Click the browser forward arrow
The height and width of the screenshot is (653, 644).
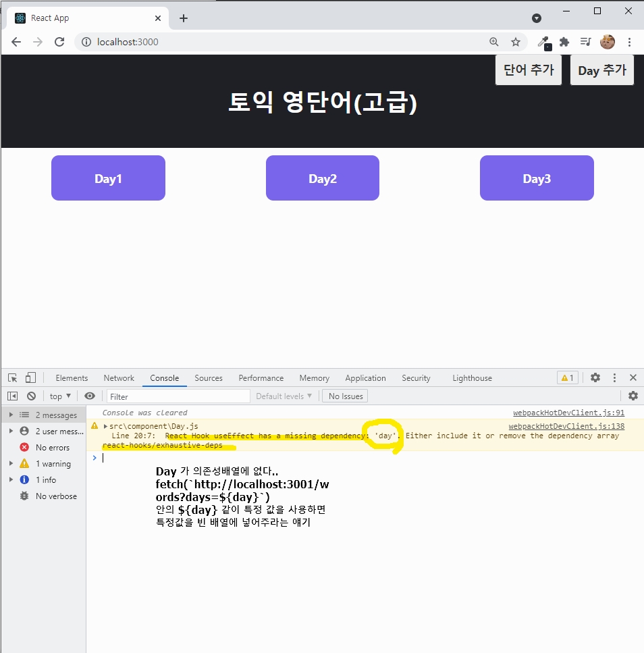[x=38, y=42]
